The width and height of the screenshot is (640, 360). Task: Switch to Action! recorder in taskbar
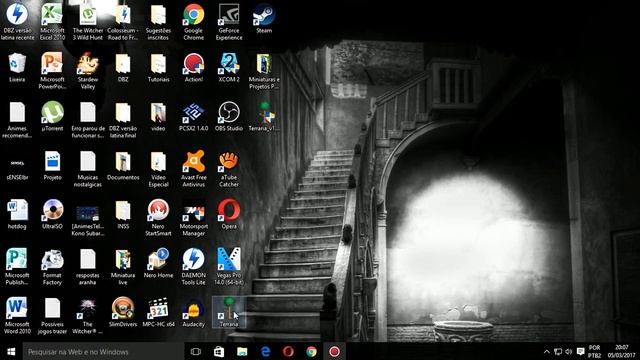(x=334, y=351)
